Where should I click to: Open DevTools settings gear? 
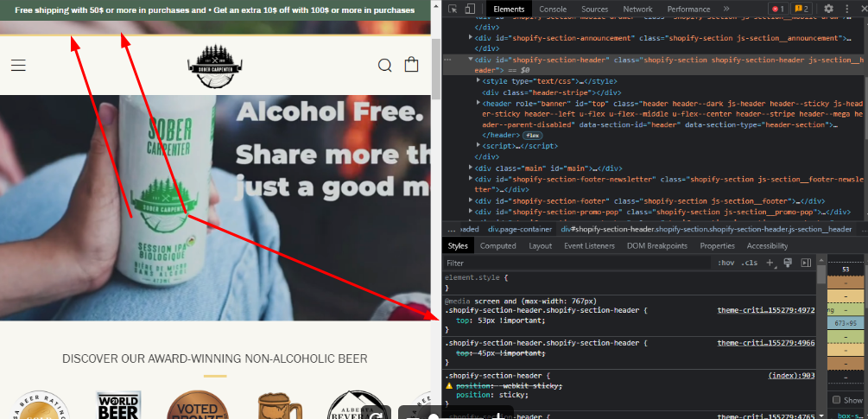[828, 9]
